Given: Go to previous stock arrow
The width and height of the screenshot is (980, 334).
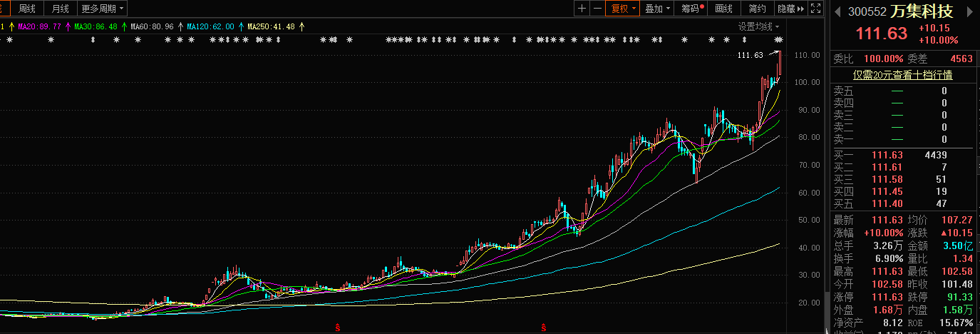Looking at the screenshot, I should (x=837, y=12).
